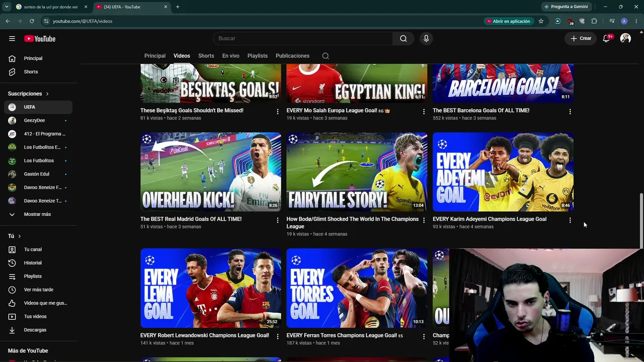Screen dimensions: 644x362
Task: Play the OVERHEAD KICK thumbnail video
Action: [211, 172]
